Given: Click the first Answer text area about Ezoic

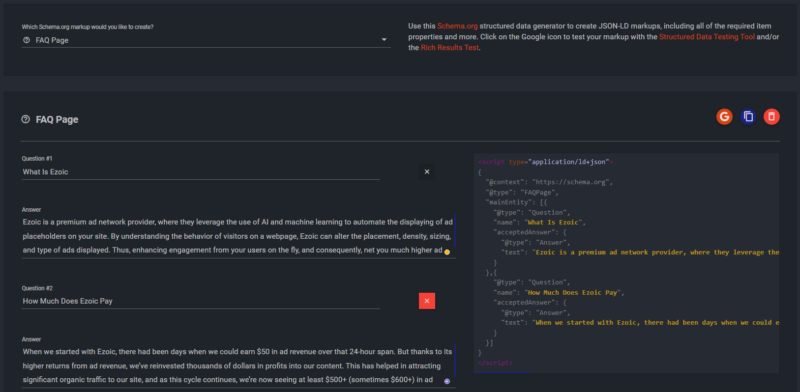Looking at the screenshot, I should pos(238,236).
